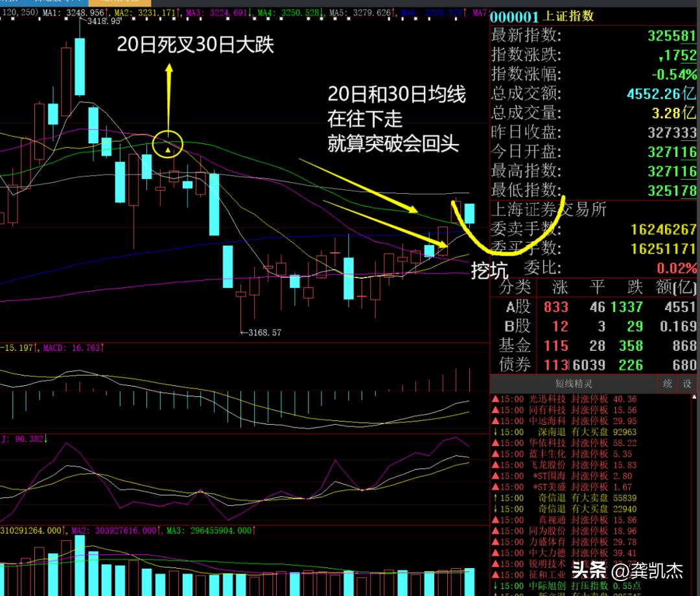Click the 总成交额 value 4552.26亿
700x596 pixels.
661,93
